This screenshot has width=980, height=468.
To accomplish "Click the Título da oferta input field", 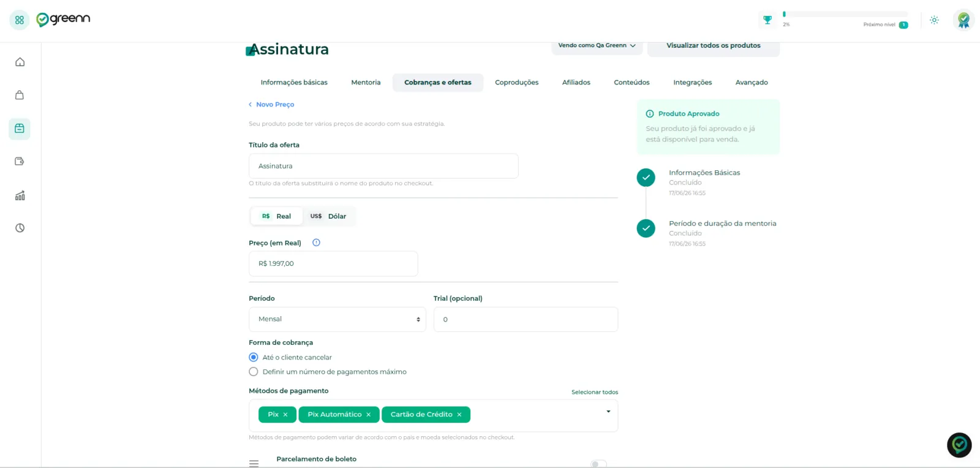I will point(383,166).
